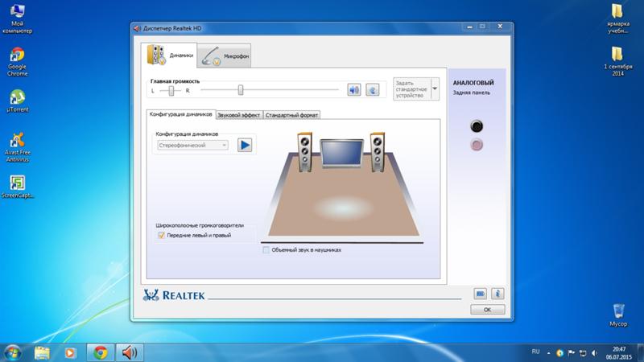Viewport: 644px width, 362px height.
Task: Toggle Передние левый и правый checkbox
Action: 161,235
